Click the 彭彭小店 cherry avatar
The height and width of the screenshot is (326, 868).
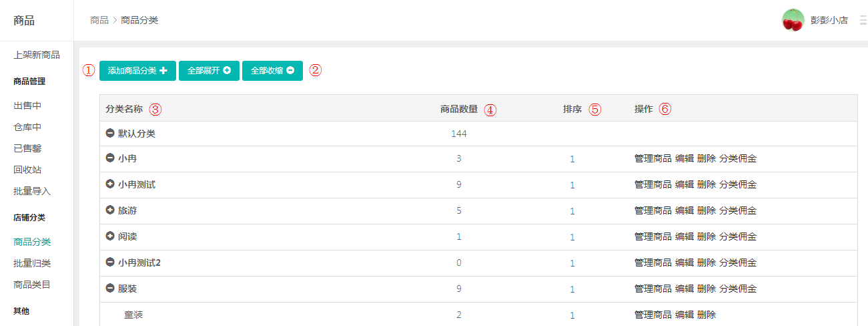[x=793, y=20]
